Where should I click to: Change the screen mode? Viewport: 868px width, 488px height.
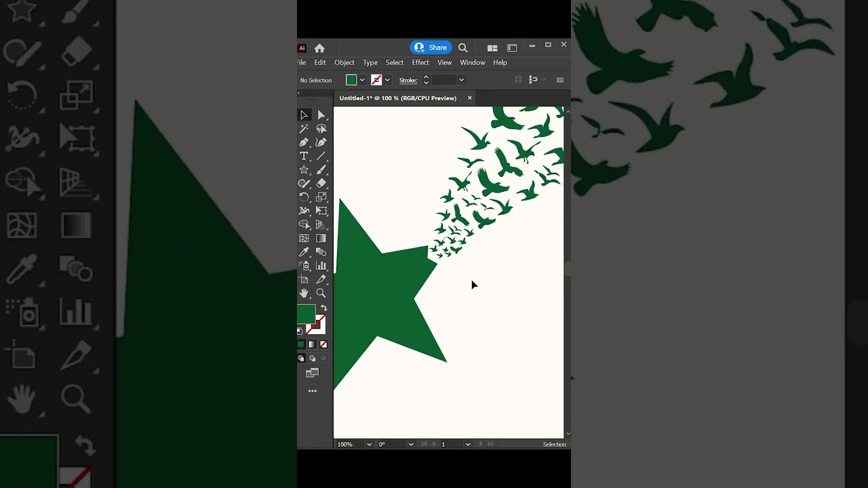click(x=313, y=373)
